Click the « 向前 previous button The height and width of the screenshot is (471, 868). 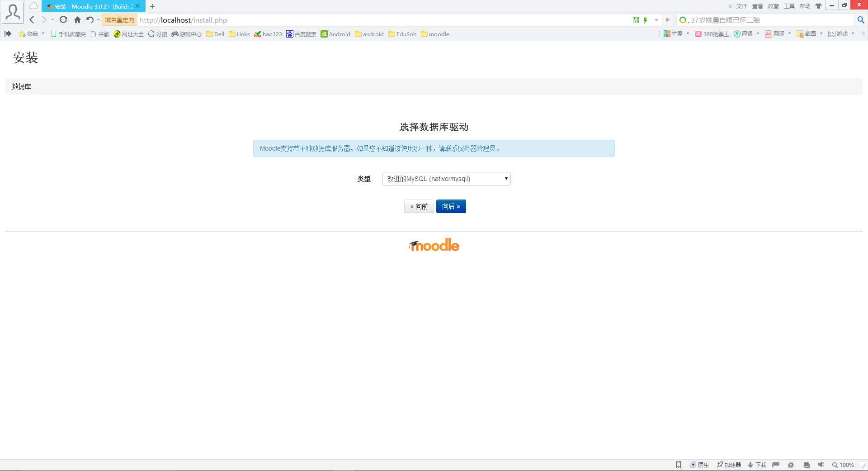click(x=419, y=206)
